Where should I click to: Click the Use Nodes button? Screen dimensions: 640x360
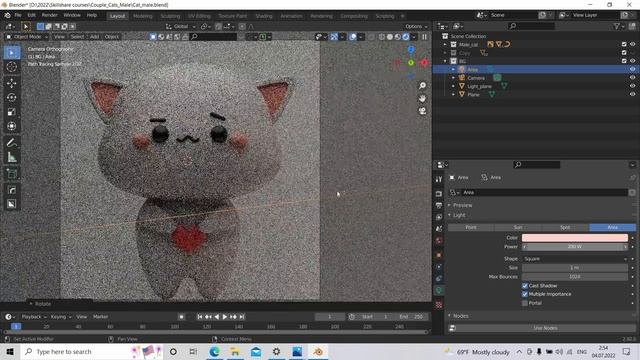[x=545, y=328]
